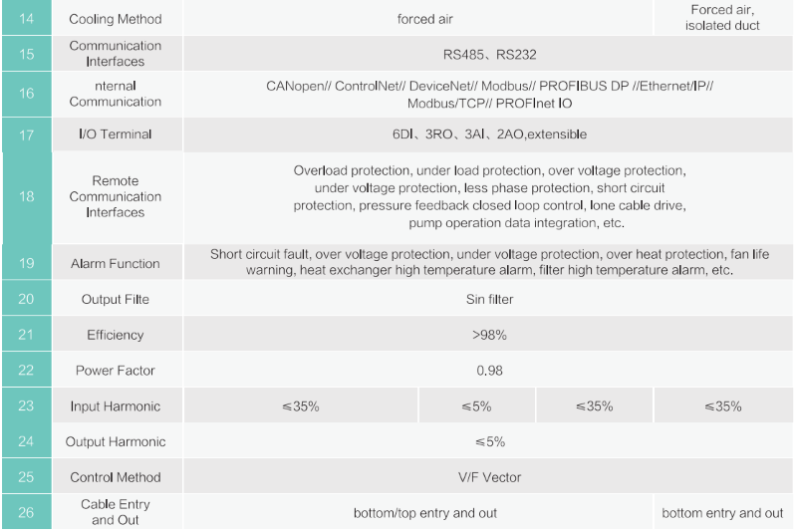This screenshot has height=532, width=797.
Task: Select the '≤5%' Input Harmonic cell
Action: 477,406
